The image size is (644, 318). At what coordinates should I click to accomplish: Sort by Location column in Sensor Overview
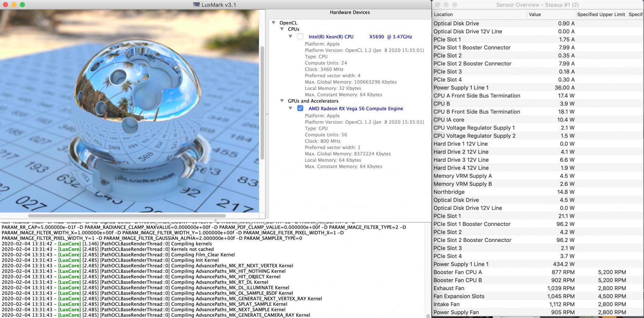pos(479,14)
